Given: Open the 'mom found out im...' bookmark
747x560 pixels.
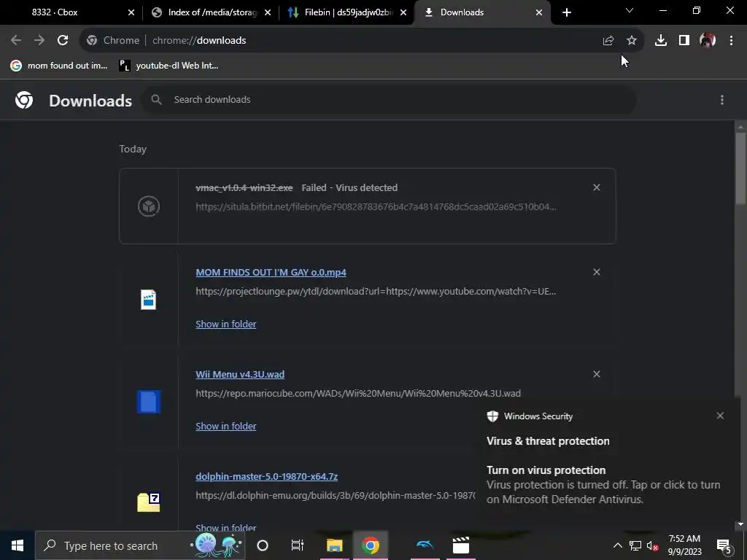Looking at the screenshot, I should [59, 66].
